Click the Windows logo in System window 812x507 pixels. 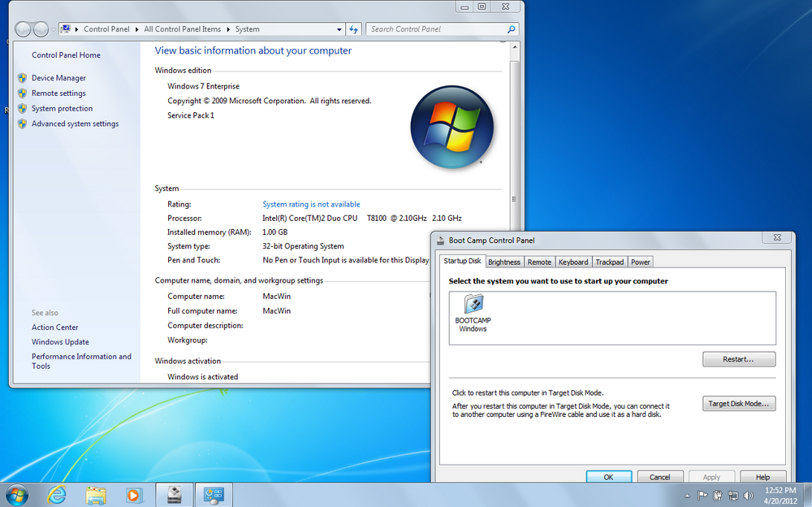pyautogui.click(x=451, y=127)
